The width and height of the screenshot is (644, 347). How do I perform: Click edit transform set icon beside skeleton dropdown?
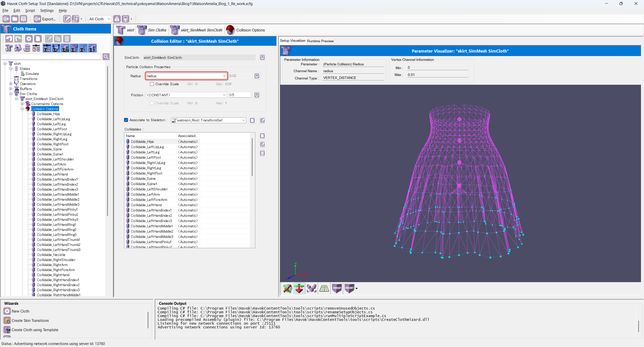point(262,120)
